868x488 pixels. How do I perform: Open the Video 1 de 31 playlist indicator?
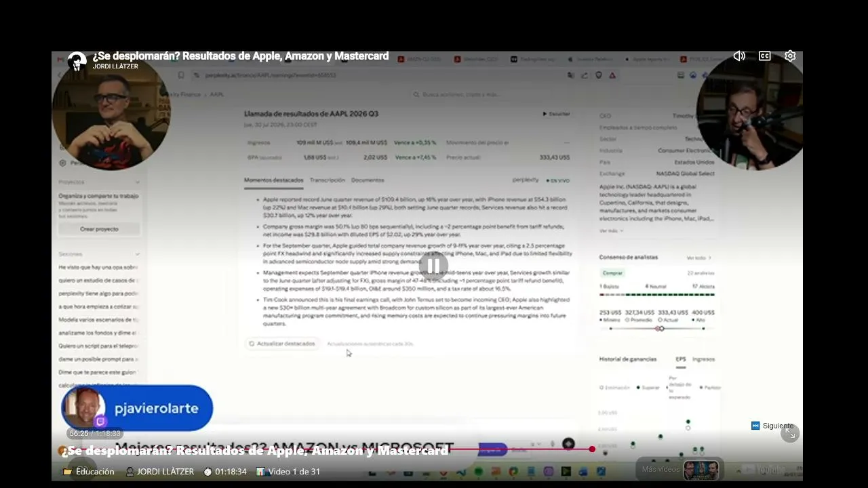pyautogui.click(x=288, y=472)
